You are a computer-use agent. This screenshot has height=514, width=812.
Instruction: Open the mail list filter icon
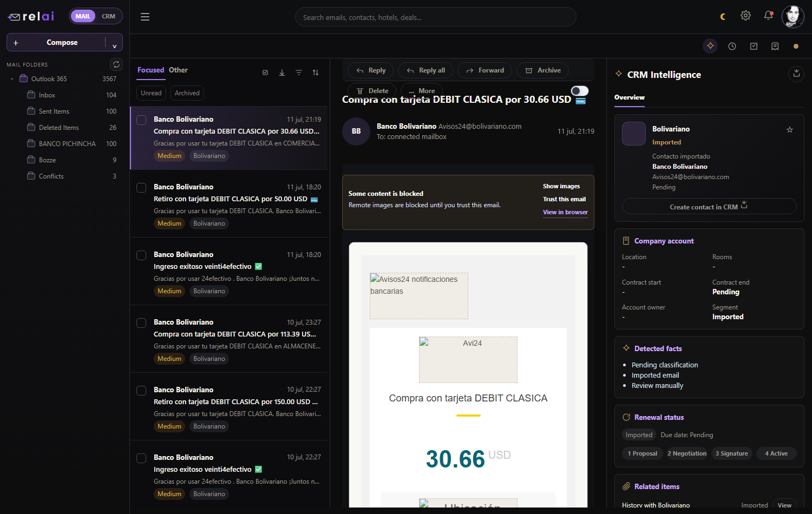tap(299, 73)
